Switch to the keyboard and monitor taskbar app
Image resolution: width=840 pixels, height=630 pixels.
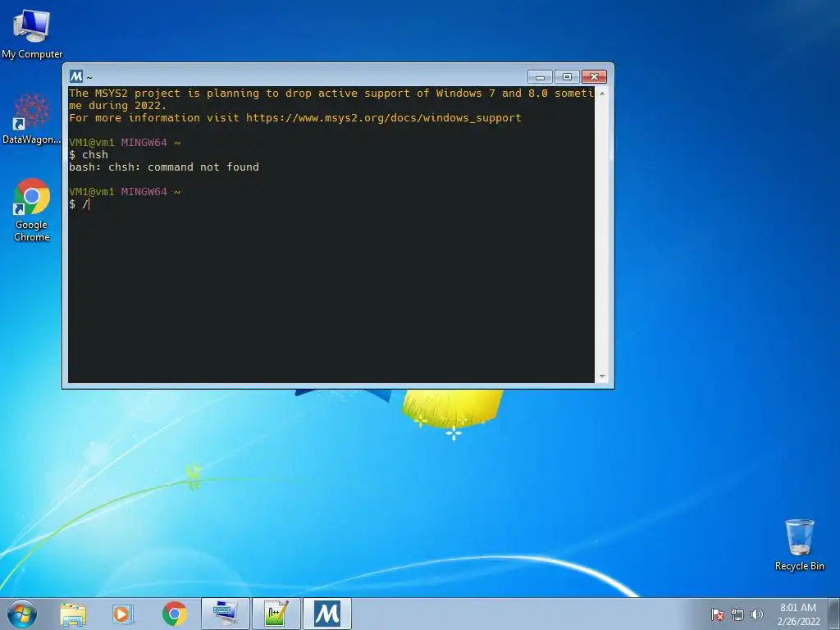click(226, 614)
